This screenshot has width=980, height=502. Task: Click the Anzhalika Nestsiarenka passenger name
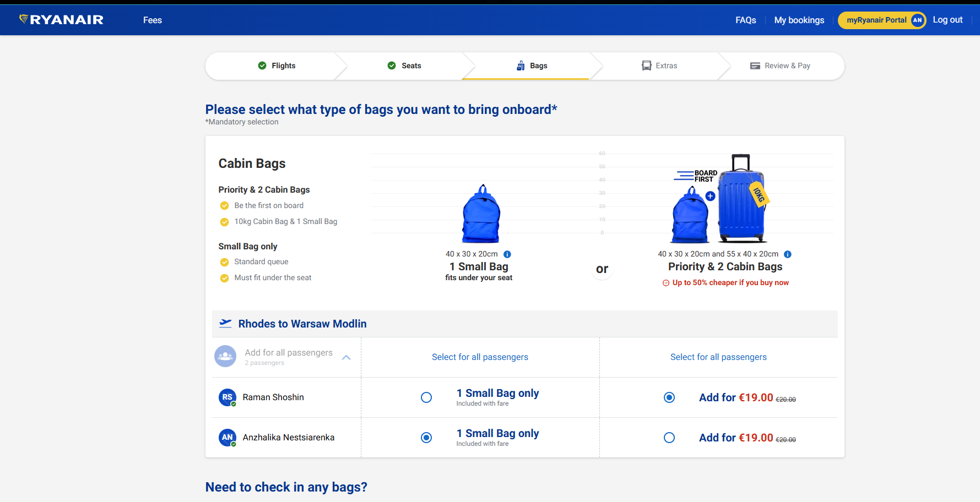pos(289,438)
